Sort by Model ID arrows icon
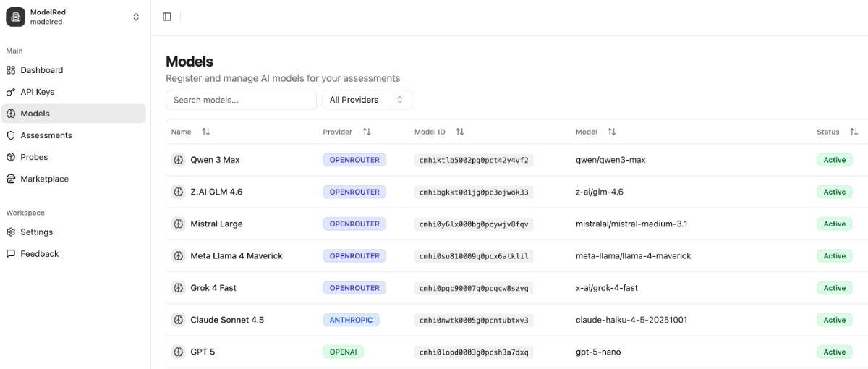 (x=460, y=132)
